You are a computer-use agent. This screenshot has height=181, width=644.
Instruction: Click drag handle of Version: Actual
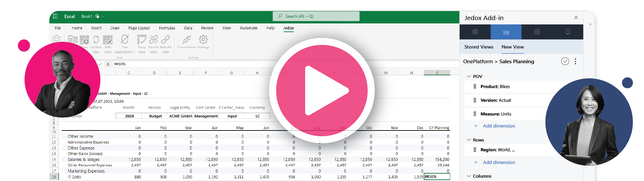click(x=475, y=100)
